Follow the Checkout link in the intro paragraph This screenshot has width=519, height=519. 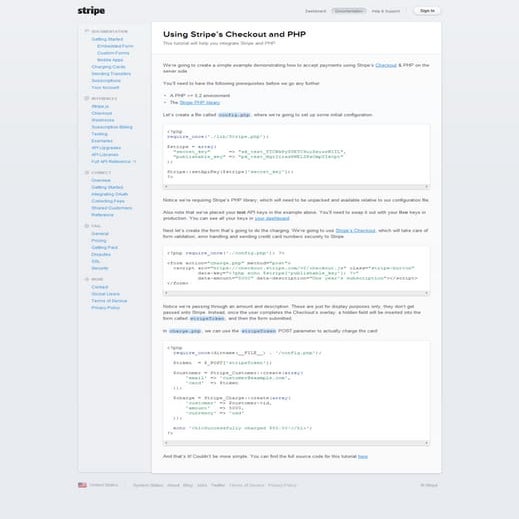(x=386, y=65)
